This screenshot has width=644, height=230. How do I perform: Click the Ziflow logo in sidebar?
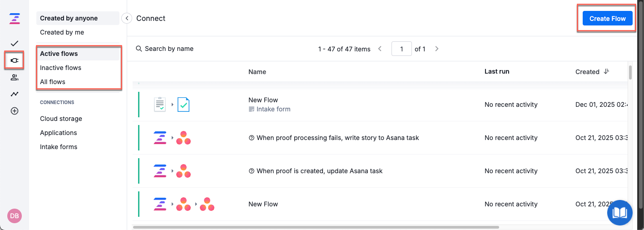(15, 19)
